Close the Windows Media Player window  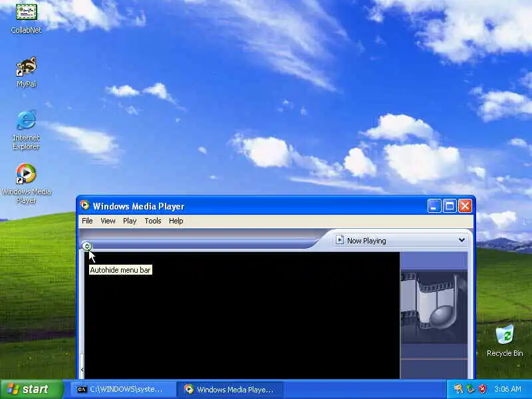pyautogui.click(x=465, y=206)
